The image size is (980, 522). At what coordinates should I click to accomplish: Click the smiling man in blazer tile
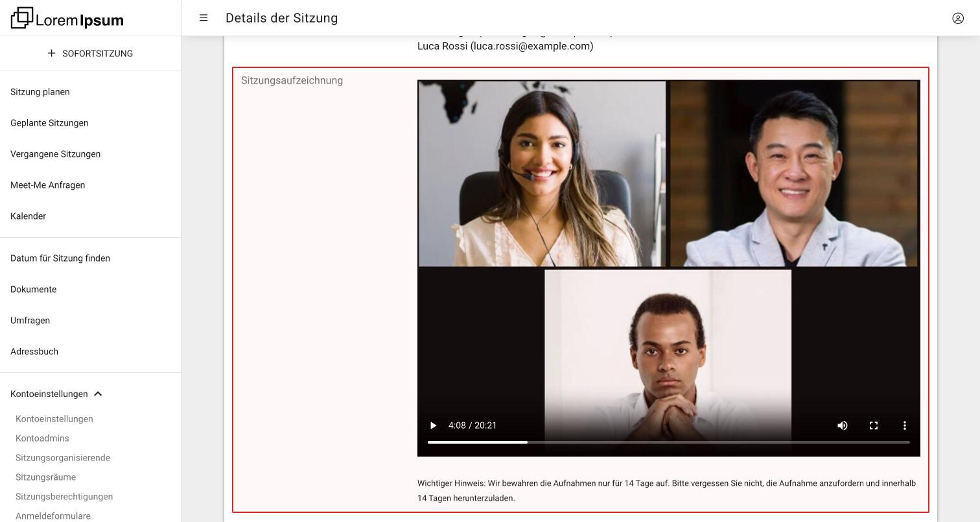[x=794, y=174]
